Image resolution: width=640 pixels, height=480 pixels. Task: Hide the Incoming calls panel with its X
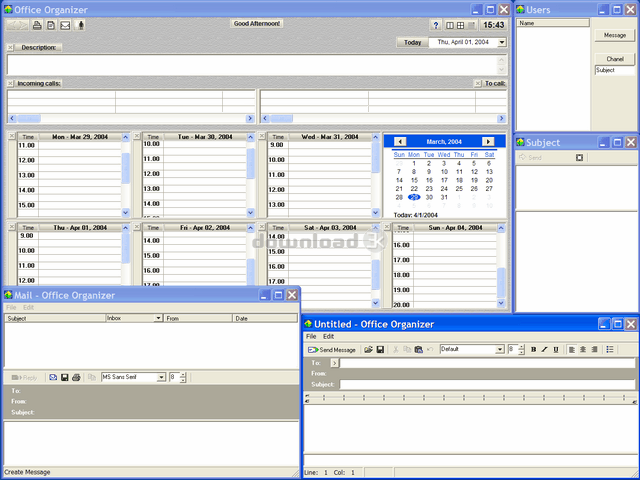[x=10, y=83]
